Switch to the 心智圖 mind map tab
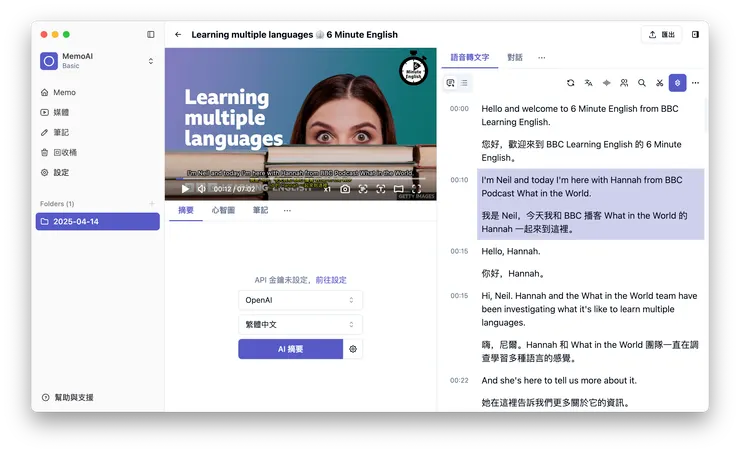Screen dimensions: 740x453 pos(223,210)
